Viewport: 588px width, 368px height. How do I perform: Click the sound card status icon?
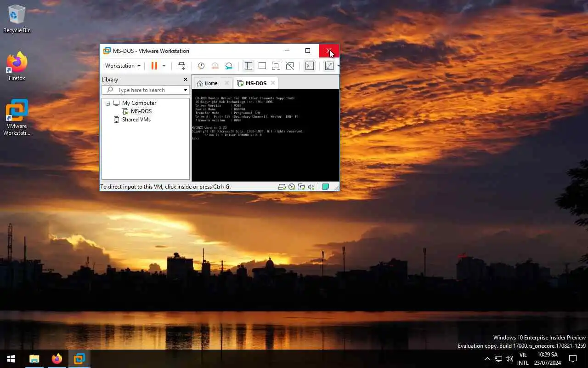click(311, 187)
